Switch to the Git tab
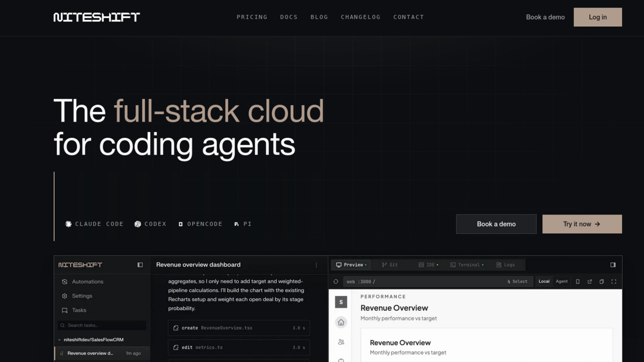The height and width of the screenshot is (362, 644). pyautogui.click(x=390, y=265)
